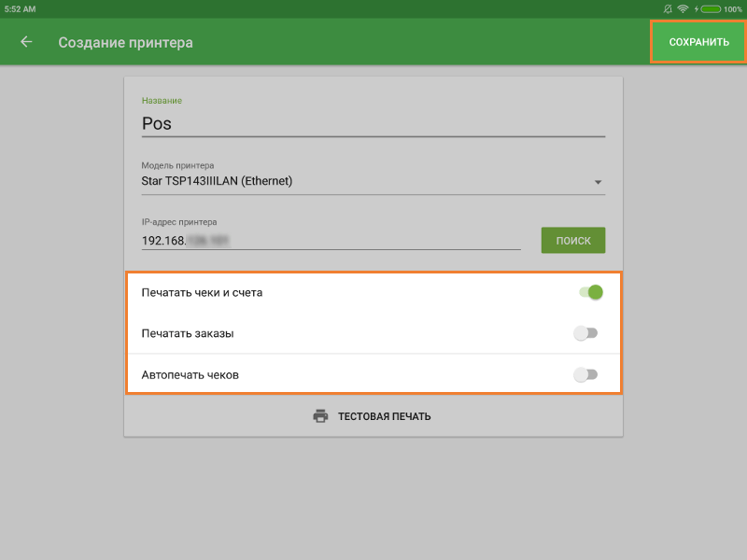Go back using the arrow icon
The height and width of the screenshot is (560, 747).
(x=26, y=42)
